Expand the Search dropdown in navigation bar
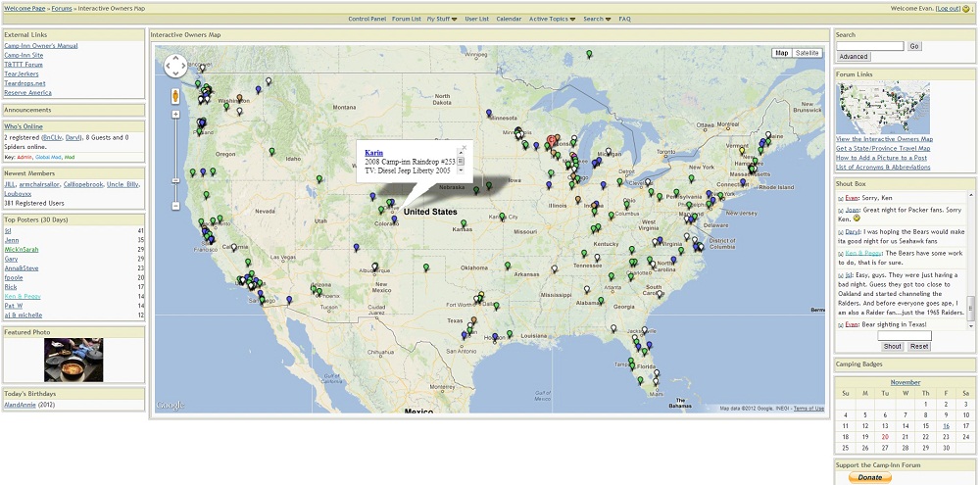The height and width of the screenshot is (485, 980). pyautogui.click(x=597, y=19)
